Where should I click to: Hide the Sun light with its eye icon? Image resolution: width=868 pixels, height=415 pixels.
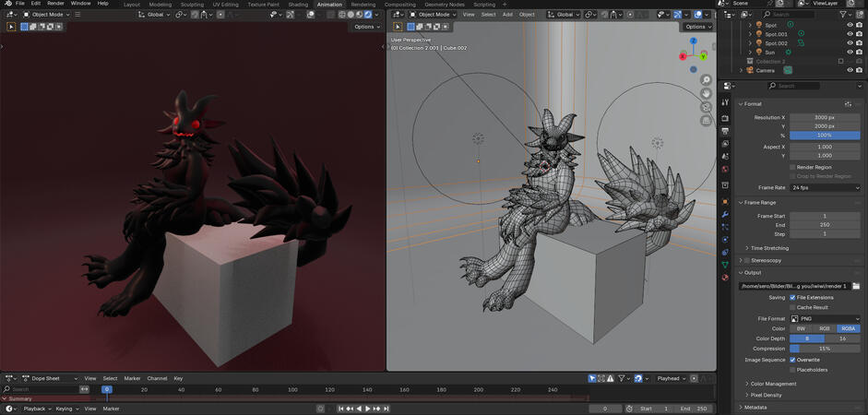pyautogui.click(x=850, y=53)
